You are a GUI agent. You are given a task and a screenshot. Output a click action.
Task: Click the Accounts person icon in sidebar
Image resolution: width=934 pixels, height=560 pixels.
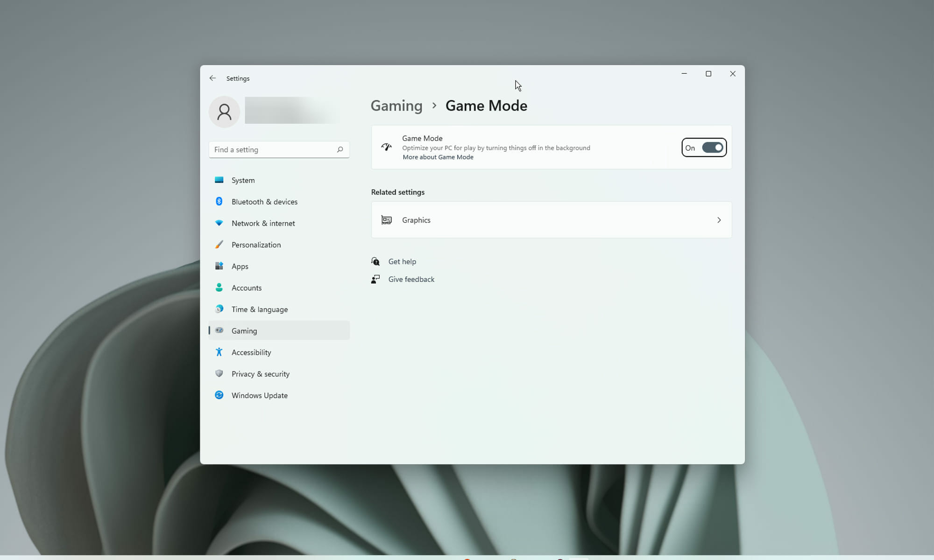pos(219,287)
